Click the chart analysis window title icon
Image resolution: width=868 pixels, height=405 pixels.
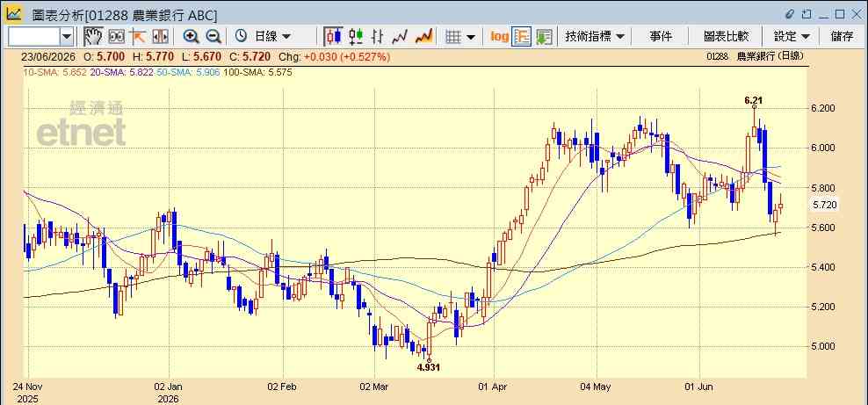(x=13, y=13)
